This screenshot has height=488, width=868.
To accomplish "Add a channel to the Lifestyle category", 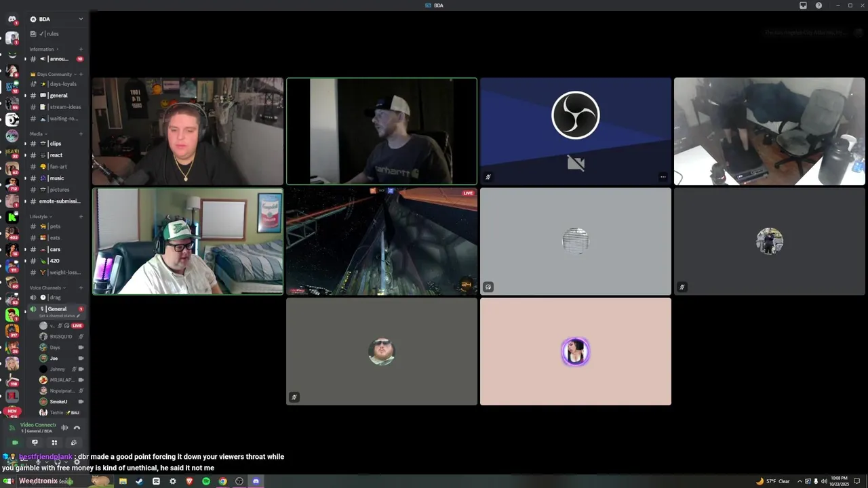I will point(81,216).
